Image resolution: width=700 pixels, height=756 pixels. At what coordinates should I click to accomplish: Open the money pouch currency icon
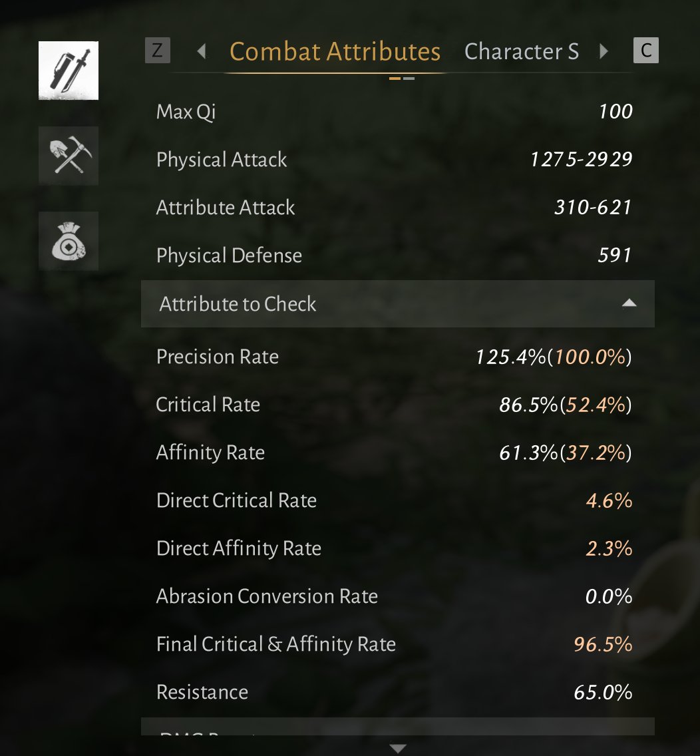tap(69, 241)
